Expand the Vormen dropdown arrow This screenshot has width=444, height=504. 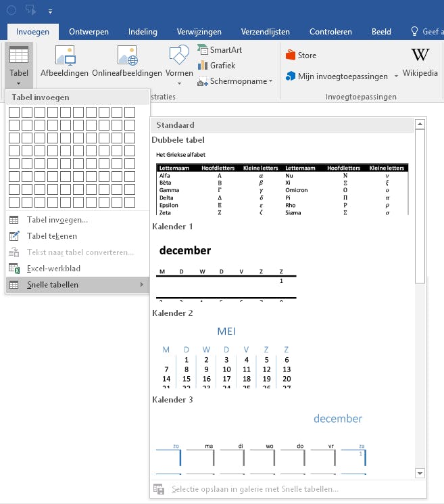point(179,84)
